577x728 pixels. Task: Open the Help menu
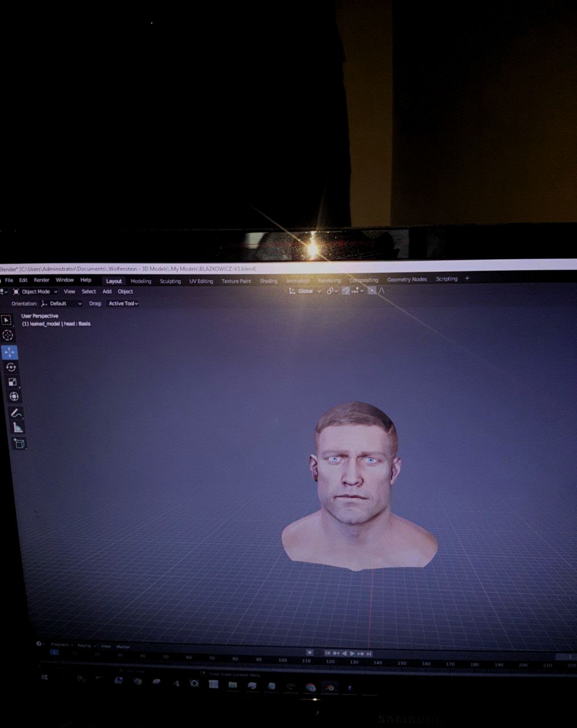coord(86,280)
